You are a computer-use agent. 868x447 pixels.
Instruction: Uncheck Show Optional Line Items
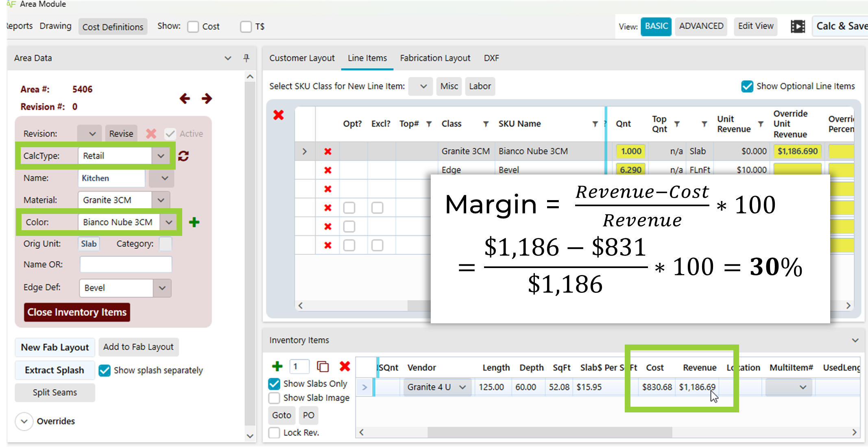(x=747, y=86)
